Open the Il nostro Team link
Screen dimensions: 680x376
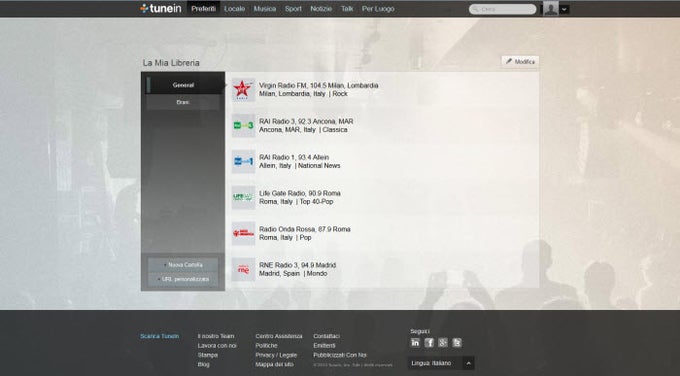(216, 336)
